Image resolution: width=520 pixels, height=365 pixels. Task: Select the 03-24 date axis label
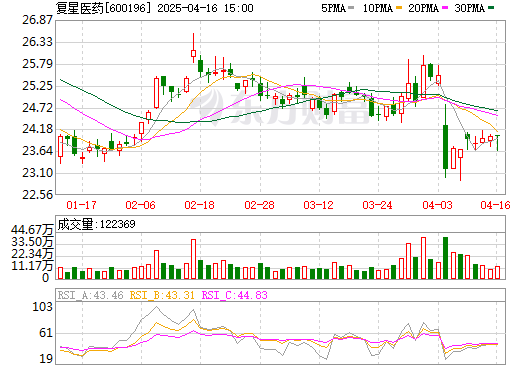click(377, 205)
